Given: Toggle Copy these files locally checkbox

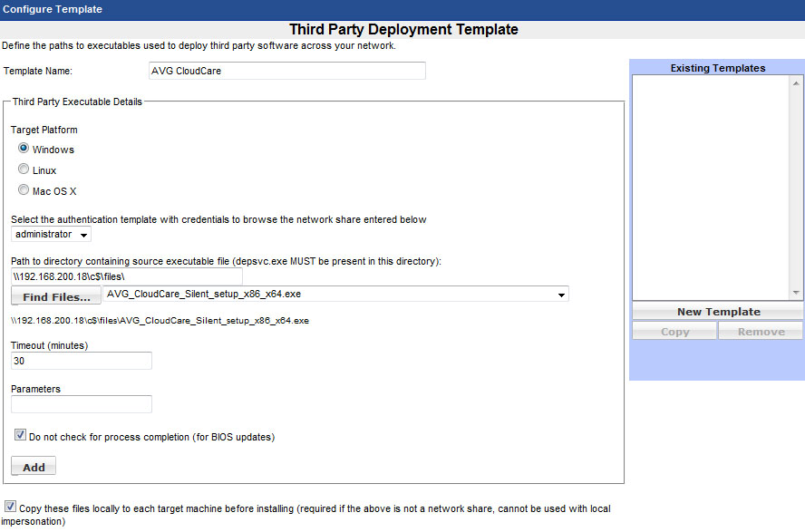Looking at the screenshot, I should pyautogui.click(x=10, y=508).
